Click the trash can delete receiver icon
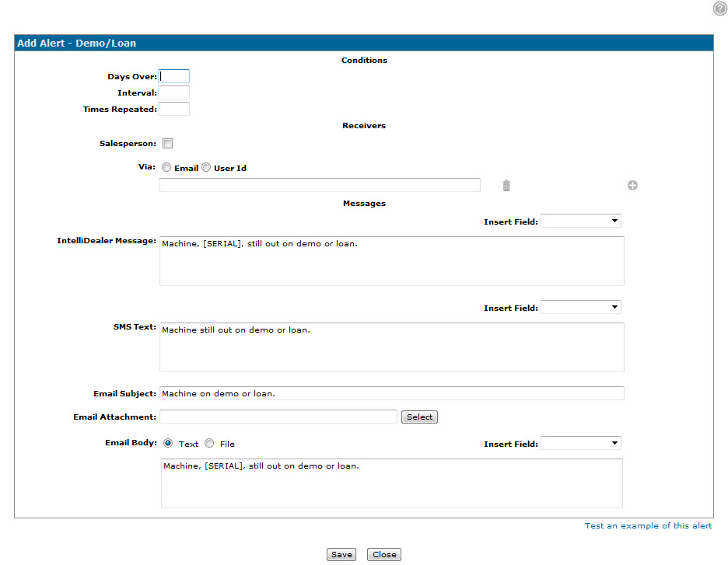This screenshot has height=565, width=728. coord(506,186)
